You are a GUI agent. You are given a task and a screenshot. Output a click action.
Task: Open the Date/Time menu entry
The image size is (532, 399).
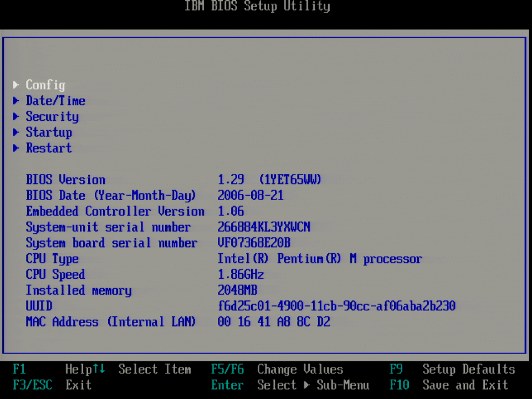(55, 101)
